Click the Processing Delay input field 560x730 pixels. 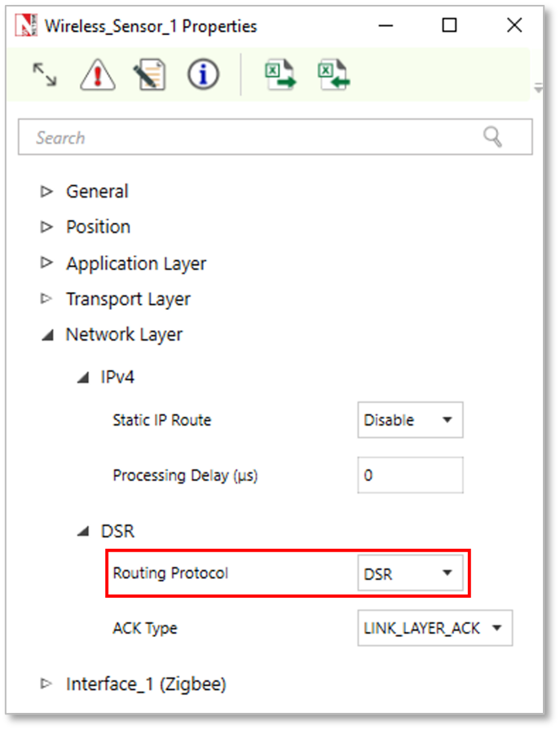[x=410, y=475]
